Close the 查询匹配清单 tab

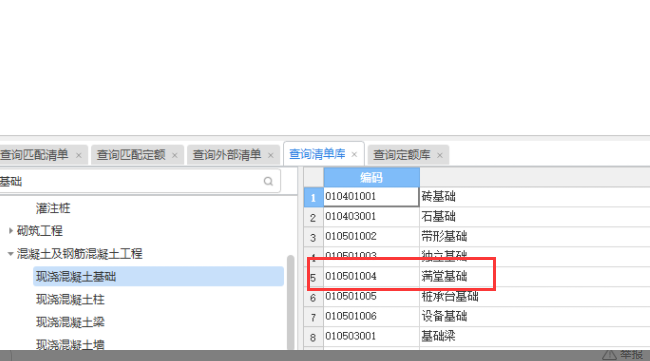pyautogui.click(x=78, y=155)
